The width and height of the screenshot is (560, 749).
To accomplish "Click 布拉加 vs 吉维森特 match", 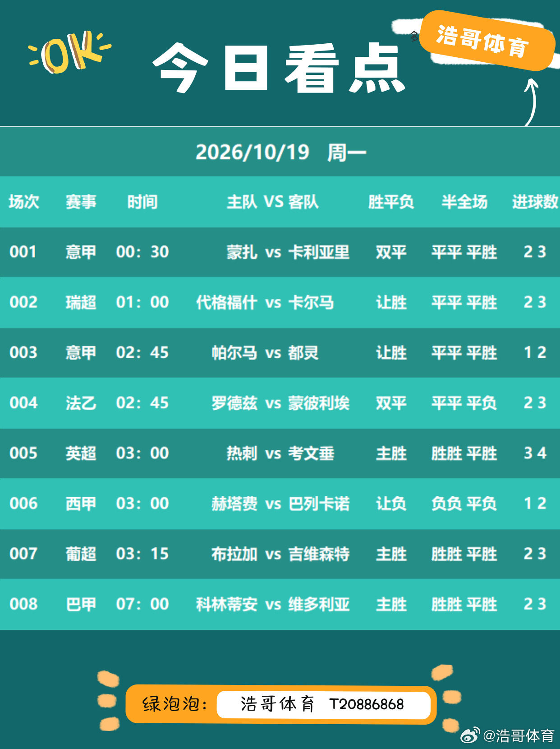I will click(x=280, y=554).
